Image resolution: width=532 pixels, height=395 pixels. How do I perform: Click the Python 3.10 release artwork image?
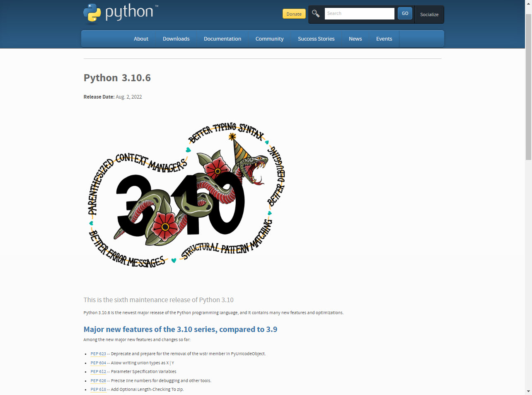pyautogui.click(x=186, y=195)
